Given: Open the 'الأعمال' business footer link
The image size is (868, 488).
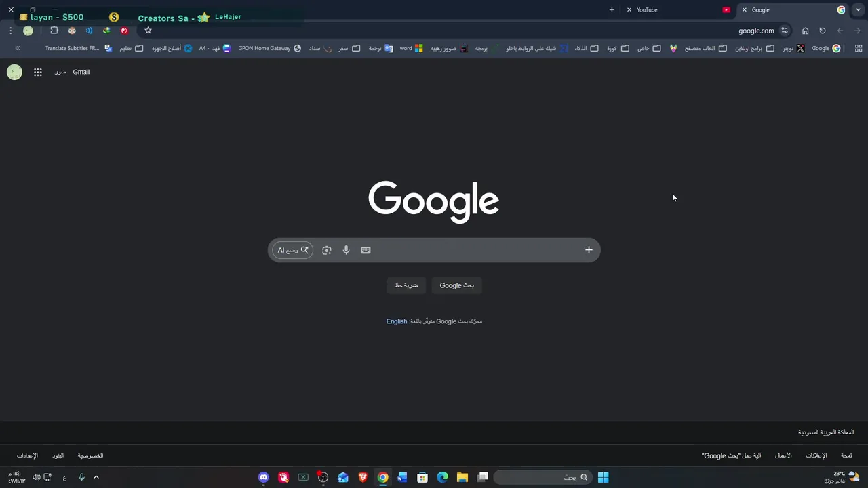Looking at the screenshot, I should tap(783, 455).
